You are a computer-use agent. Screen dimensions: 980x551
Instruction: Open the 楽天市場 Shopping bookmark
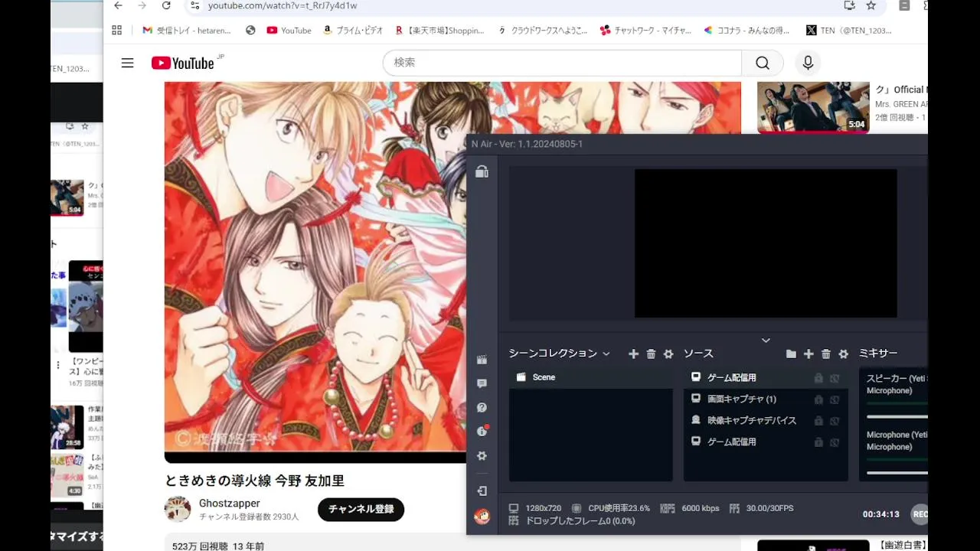click(440, 31)
